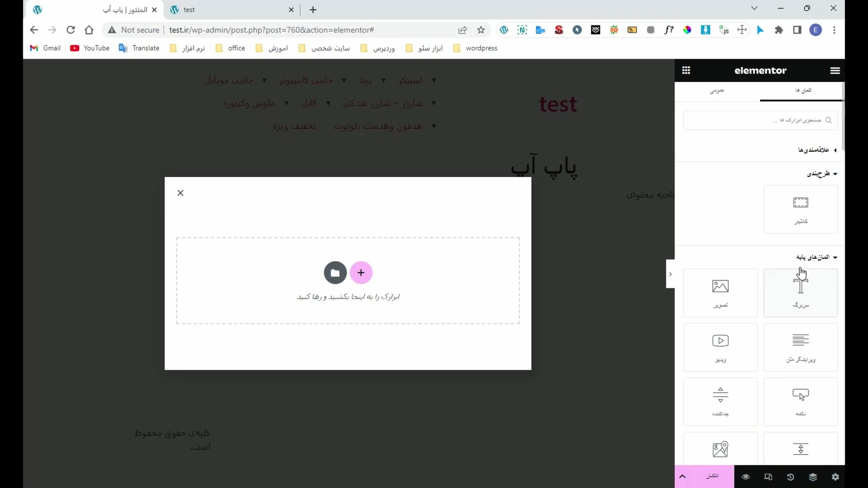Select the Button (دکمه) widget
868x488 pixels.
coord(800,401)
